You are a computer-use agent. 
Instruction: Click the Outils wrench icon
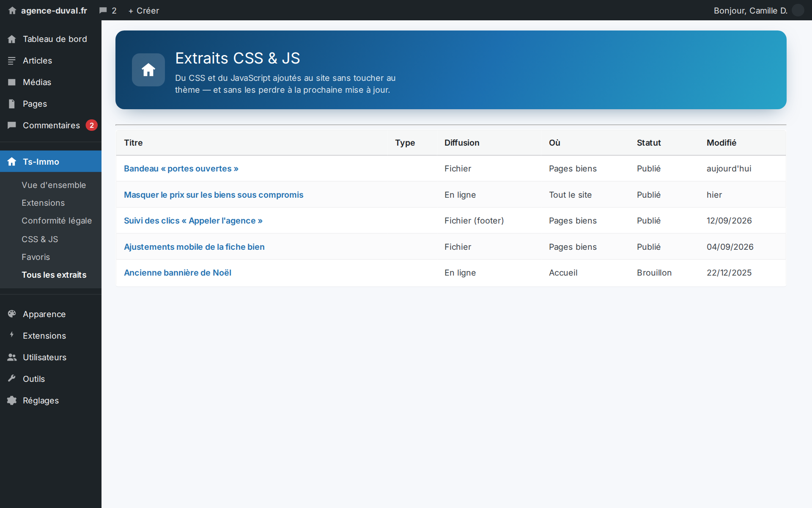pyautogui.click(x=12, y=378)
